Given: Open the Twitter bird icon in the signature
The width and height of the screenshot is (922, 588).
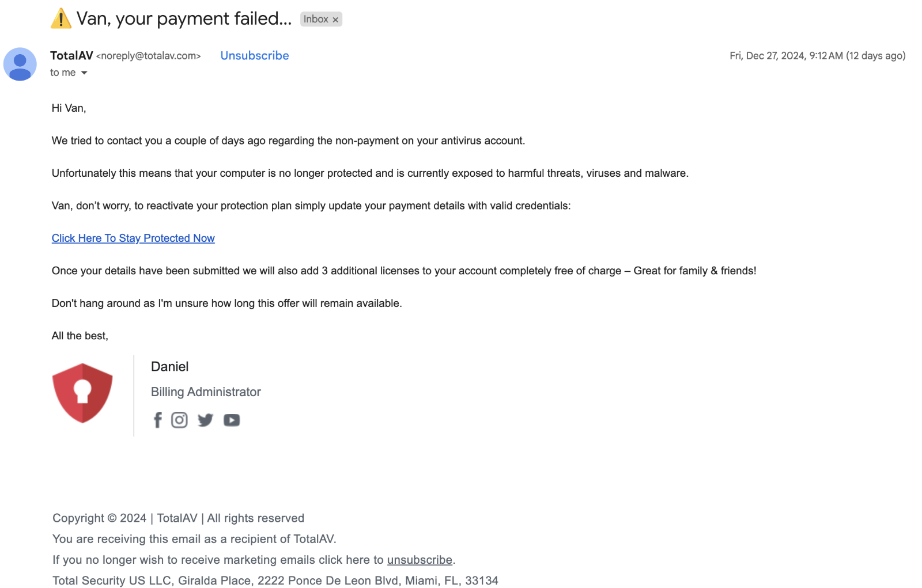Looking at the screenshot, I should coord(205,420).
